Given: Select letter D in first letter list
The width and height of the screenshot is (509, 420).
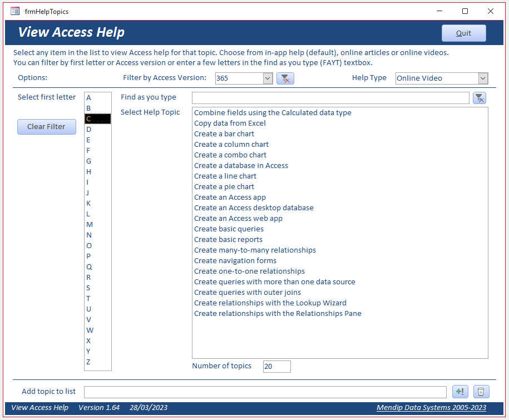Looking at the screenshot, I should click(x=98, y=130).
